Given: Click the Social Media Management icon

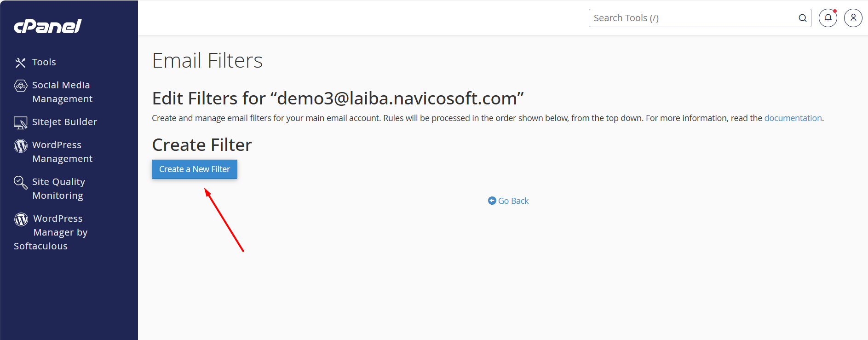Looking at the screenshot, I should [21, 86].
